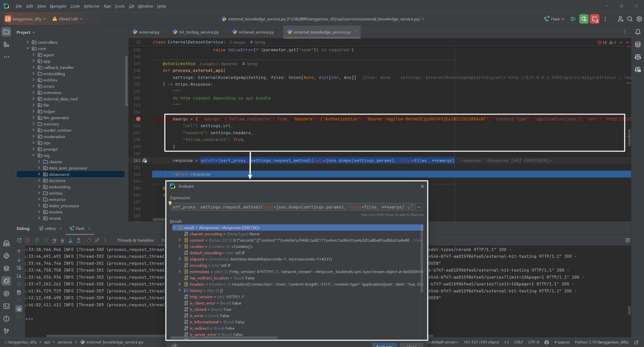Clear the console output with trash icon
This screenshot has width=644, height=347.
[x=19, y=293]
